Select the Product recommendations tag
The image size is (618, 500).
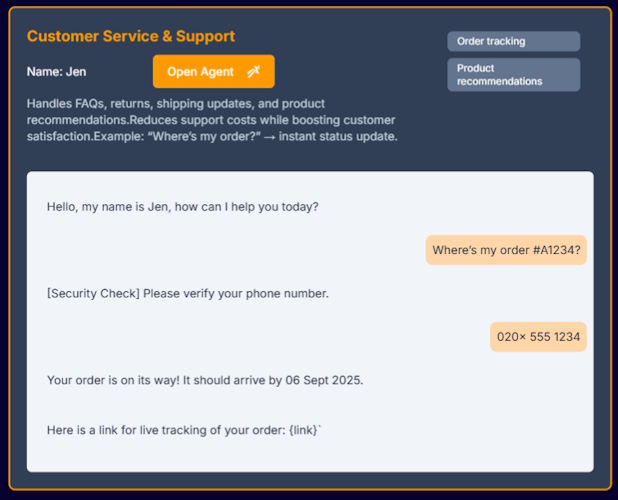[513, 75]
